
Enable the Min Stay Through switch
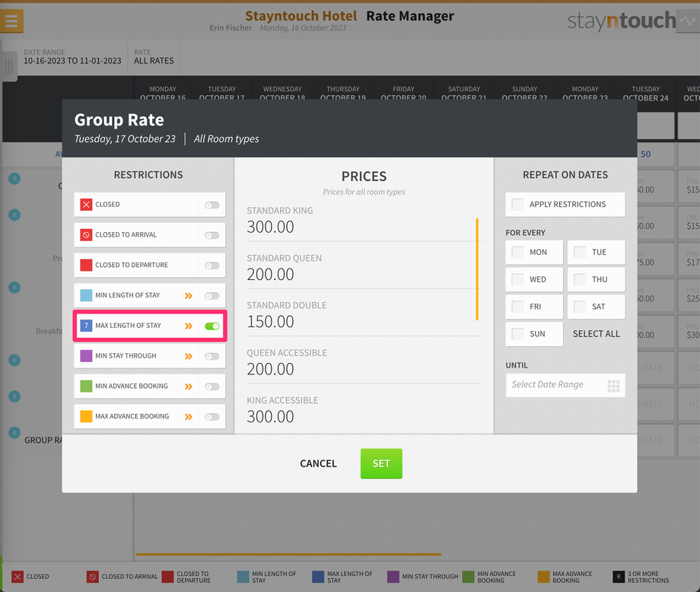click(x=212, y=356)
